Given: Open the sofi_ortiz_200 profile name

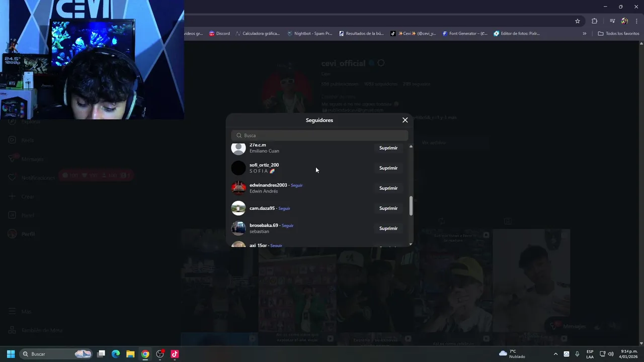Looking at the screenshot, I should [x=264, y=165].
